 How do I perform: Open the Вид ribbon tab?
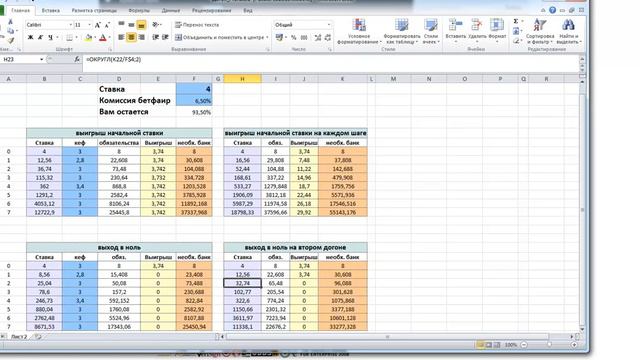248,11
